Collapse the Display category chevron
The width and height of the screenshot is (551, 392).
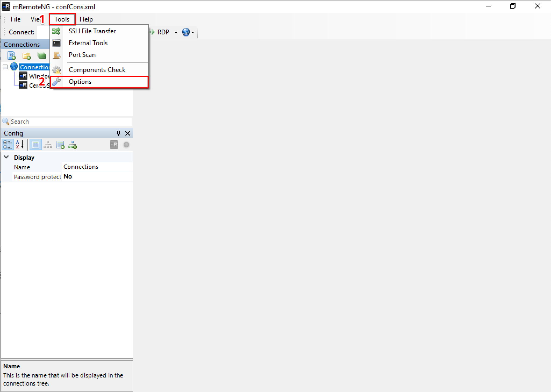click(x=6, y=157)
